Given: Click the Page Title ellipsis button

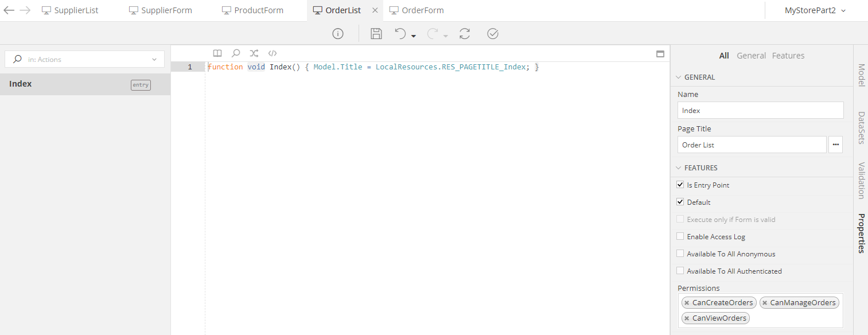Looking at the screenshot, I should [835, 145].
